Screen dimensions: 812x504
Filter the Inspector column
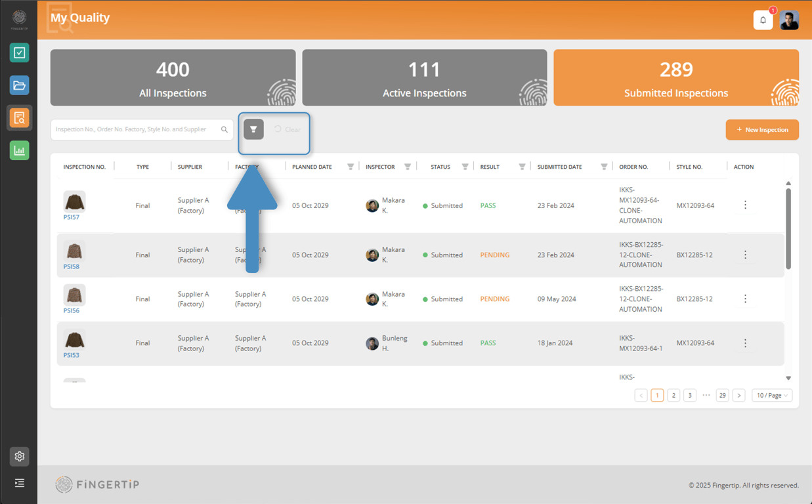408,167
